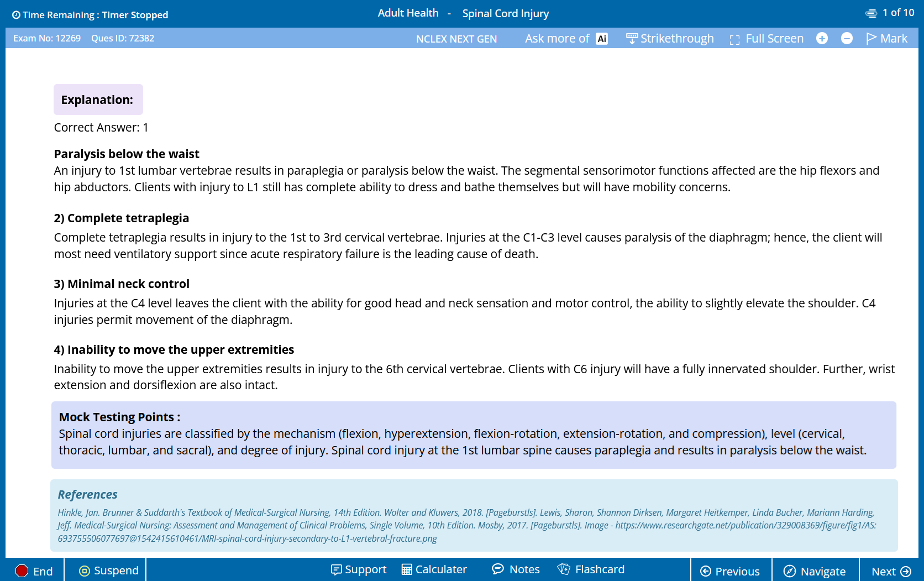This screenshot has height=581, width=924.
Task: Click '2) Complete tetraplegia' heading
Action: (122, 218)
